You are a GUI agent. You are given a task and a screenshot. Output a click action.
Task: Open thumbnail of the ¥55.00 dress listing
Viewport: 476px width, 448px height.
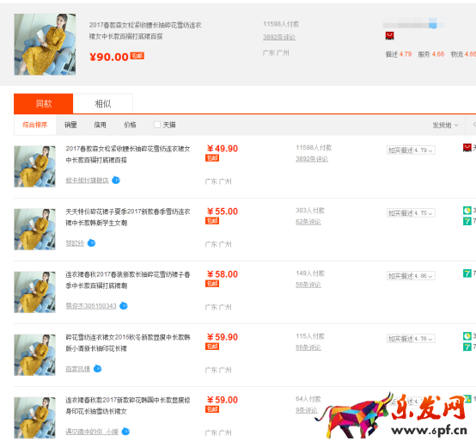[34, 230]
